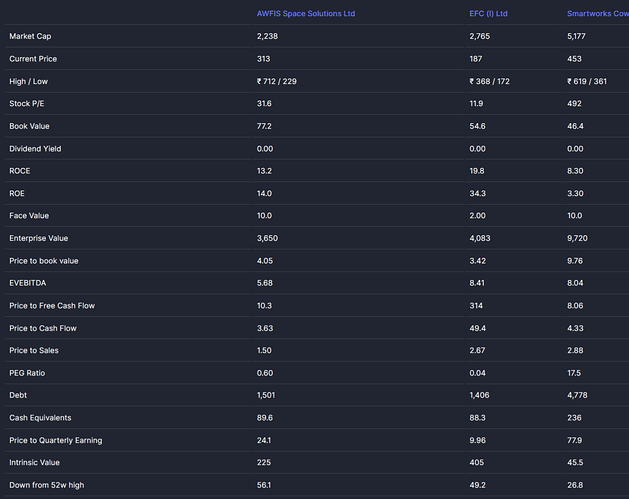This screenshot has height=499, width=629.
Task: Click EFC down from 52w high 49.2
Action: [x=477, y=485]
